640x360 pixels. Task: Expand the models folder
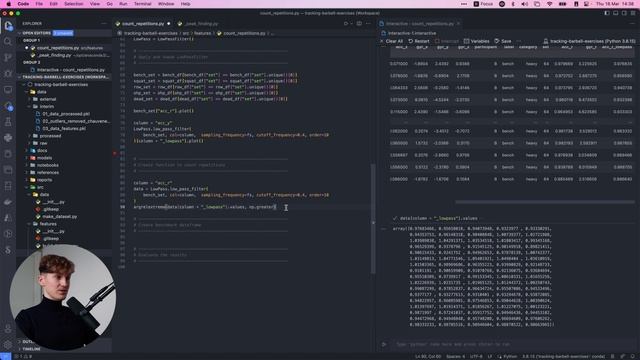point(44,158)
